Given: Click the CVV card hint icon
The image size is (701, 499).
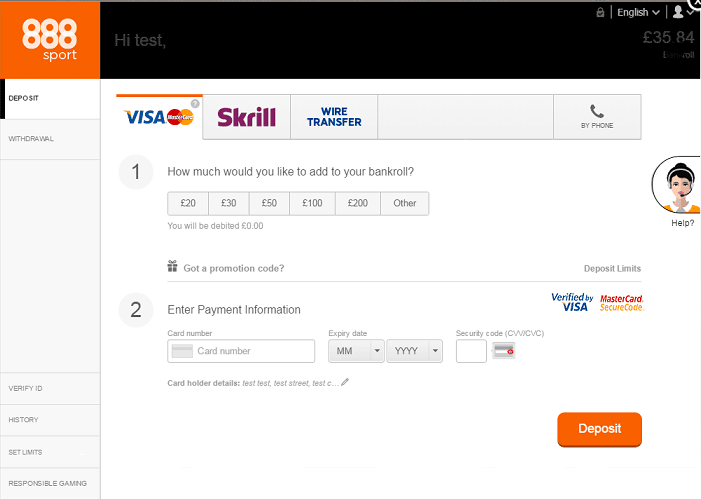Looking at the screenshot, I should tap(504, 351).
